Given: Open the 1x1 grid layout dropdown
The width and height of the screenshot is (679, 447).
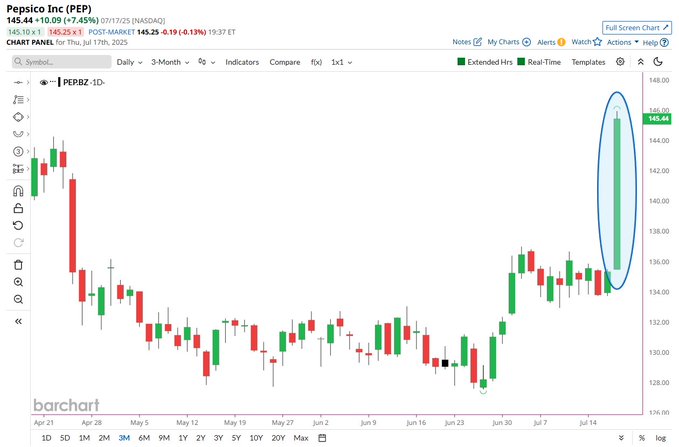Looking at the screenshot, I should (x=341, y=62).
